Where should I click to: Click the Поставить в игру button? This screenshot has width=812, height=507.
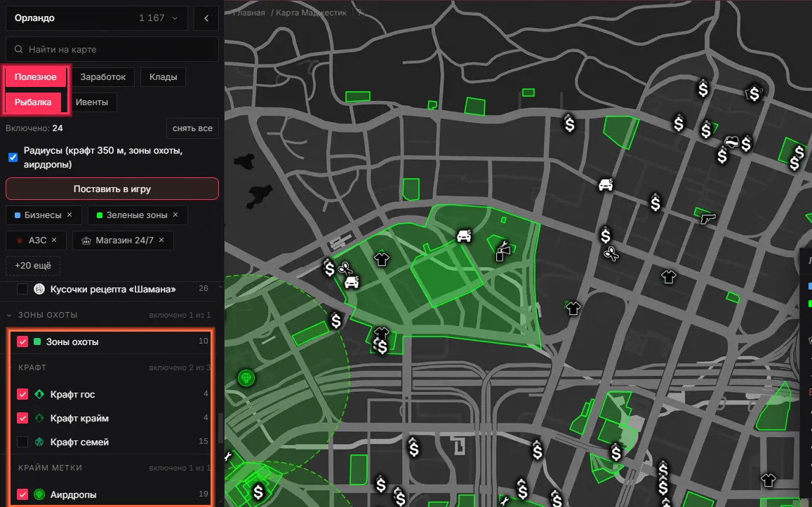112,189
